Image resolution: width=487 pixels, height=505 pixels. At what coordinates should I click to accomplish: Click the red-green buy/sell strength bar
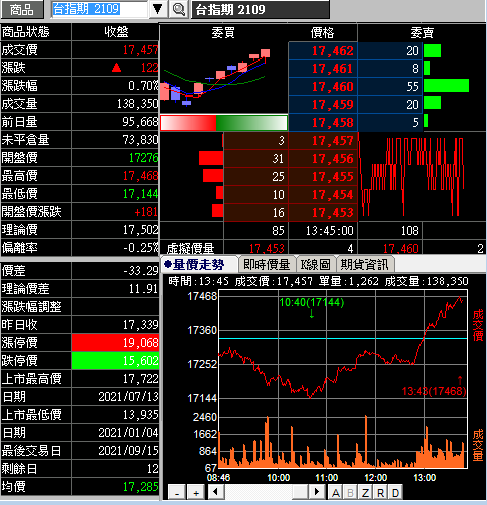(224, 123)
